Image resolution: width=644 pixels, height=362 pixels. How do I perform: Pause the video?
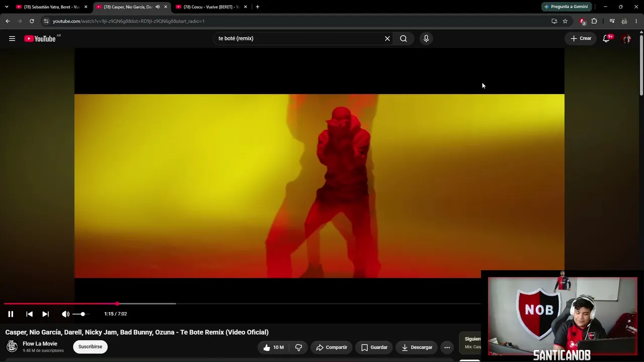click(11, 314)
